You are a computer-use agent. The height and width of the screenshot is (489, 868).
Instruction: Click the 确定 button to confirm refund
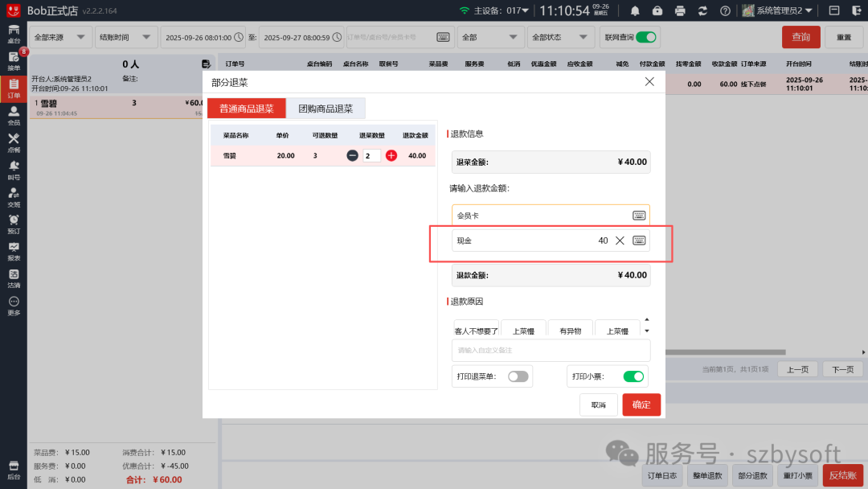(x=641, y=405)
